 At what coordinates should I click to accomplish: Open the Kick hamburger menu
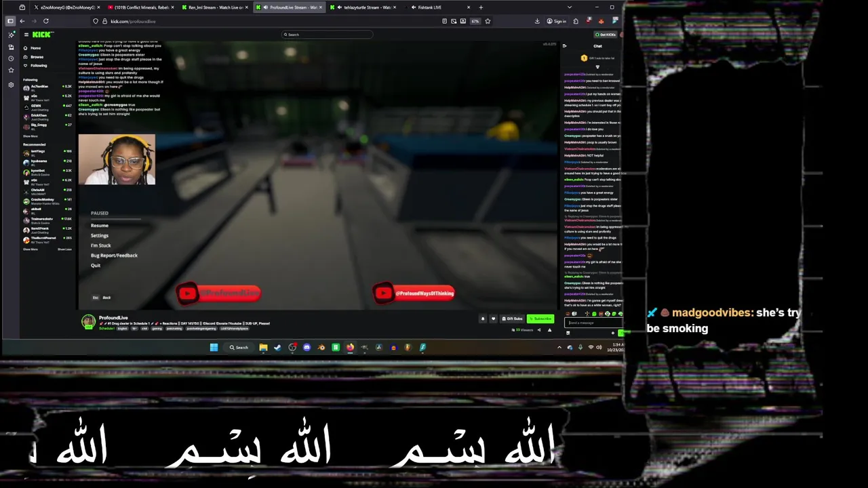pos(26,35)
